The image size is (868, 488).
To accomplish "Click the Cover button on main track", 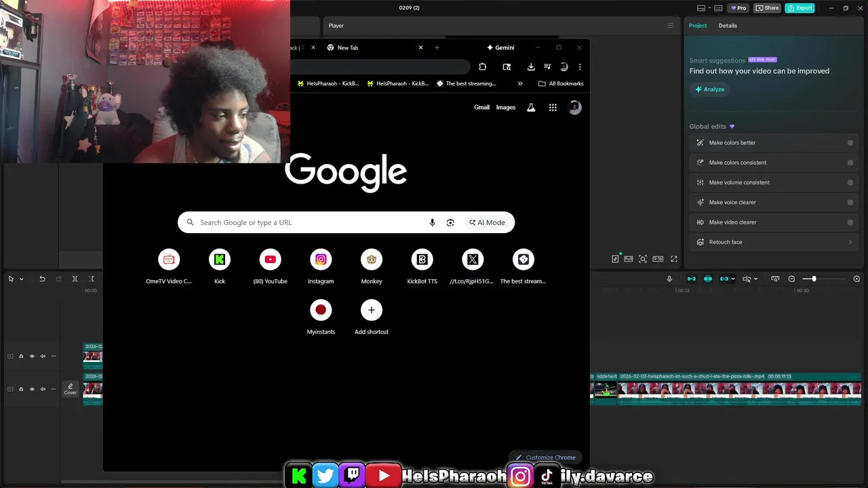I will point(71,389).
